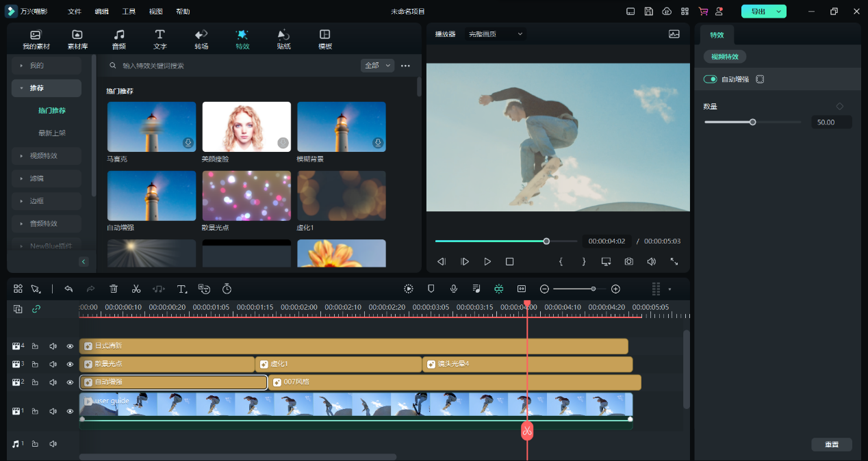The image size is (868, 461).
Task: Open the 完整画质 playback quality dropdown
Action: tap(496, 34)
